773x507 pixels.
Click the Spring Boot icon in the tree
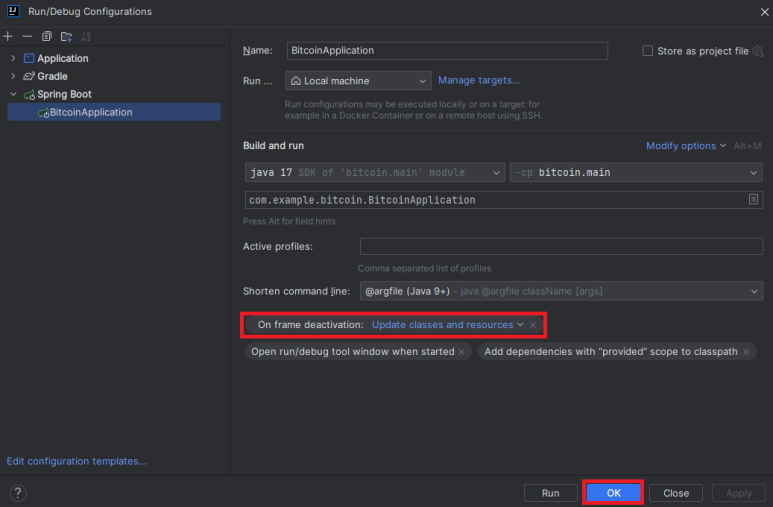pos(30,94)
